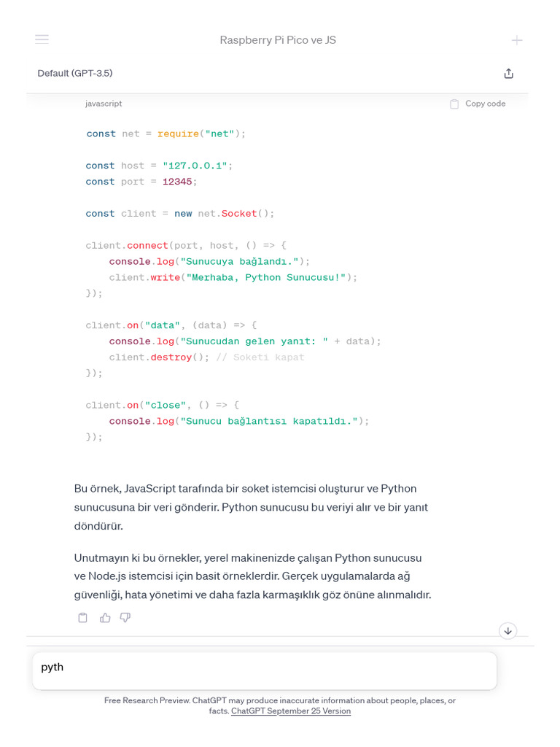Click the '// Soketi kapat' code comment

coord(260,357)
